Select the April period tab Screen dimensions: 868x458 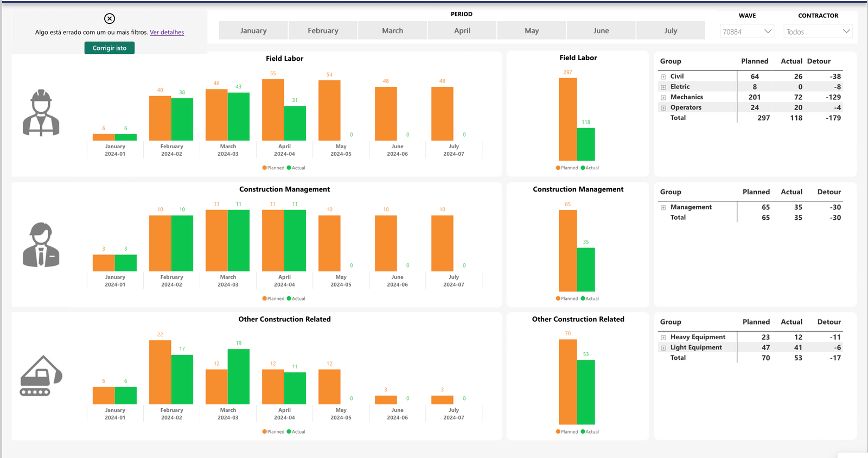462,31
